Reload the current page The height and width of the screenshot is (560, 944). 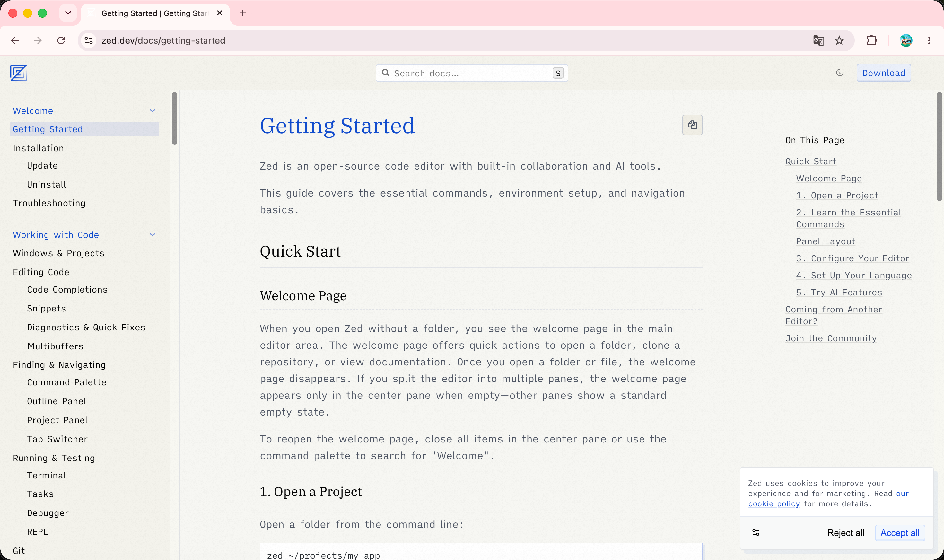[x=61, y=40]
